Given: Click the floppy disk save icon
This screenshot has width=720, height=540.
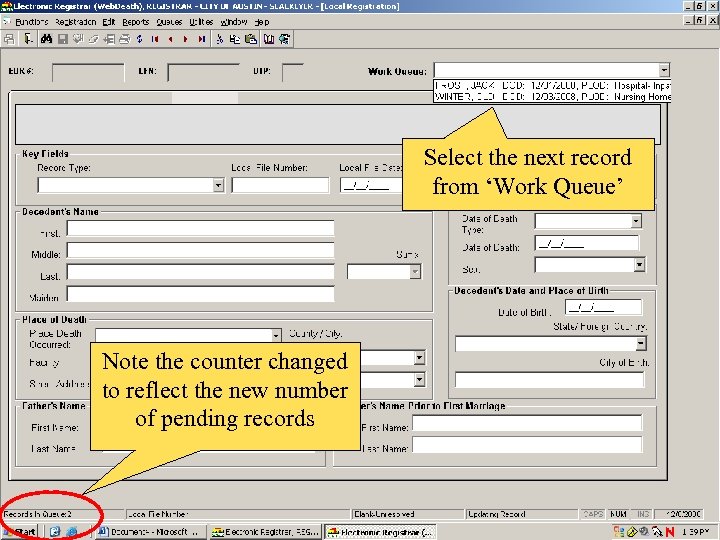Looking at the screenshot, I should click(62, 39).
